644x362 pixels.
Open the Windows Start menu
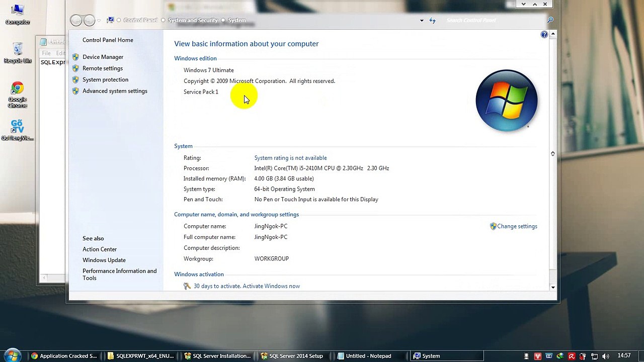12,355
